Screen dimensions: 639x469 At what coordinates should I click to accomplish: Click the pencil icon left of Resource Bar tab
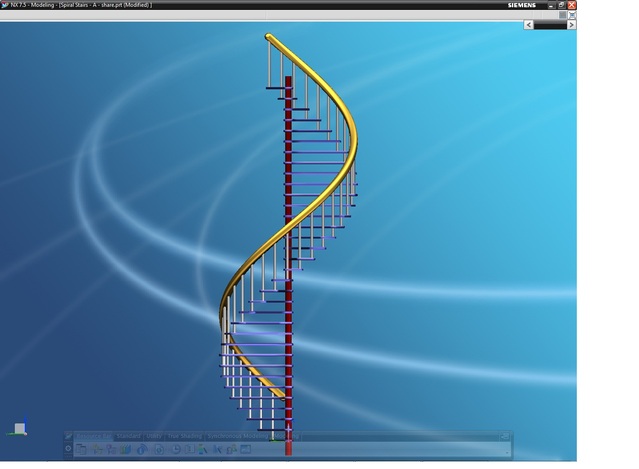point(68,436)
